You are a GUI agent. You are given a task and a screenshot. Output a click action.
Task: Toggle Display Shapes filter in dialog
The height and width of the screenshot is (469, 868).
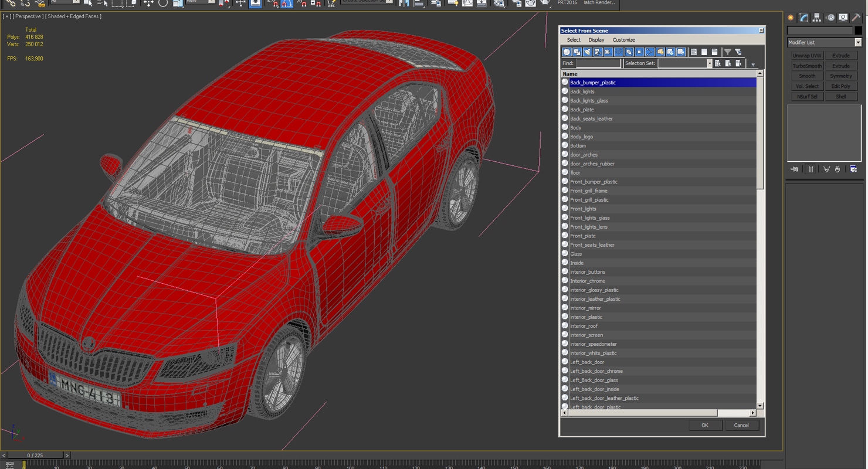point(577,52)
